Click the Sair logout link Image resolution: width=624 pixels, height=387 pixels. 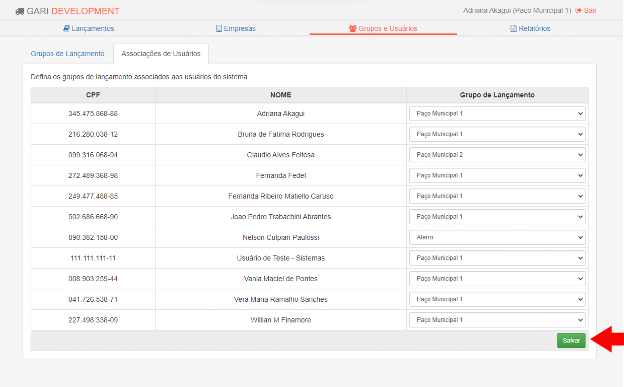586,11
